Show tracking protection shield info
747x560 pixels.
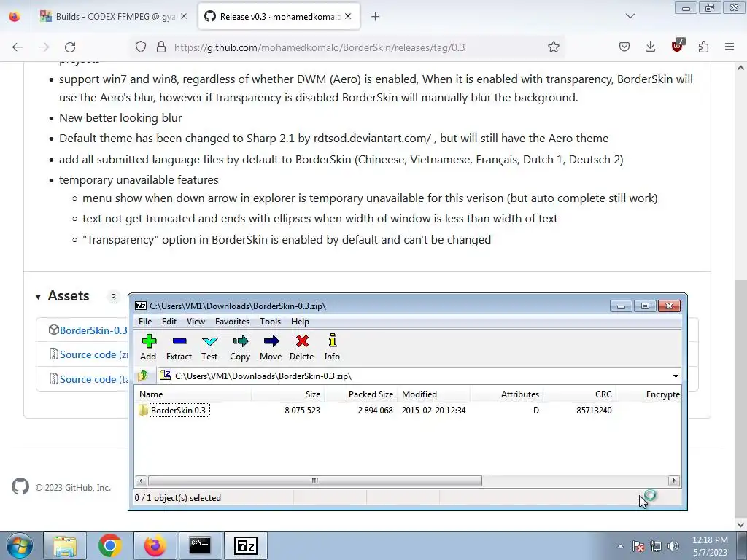141,47
